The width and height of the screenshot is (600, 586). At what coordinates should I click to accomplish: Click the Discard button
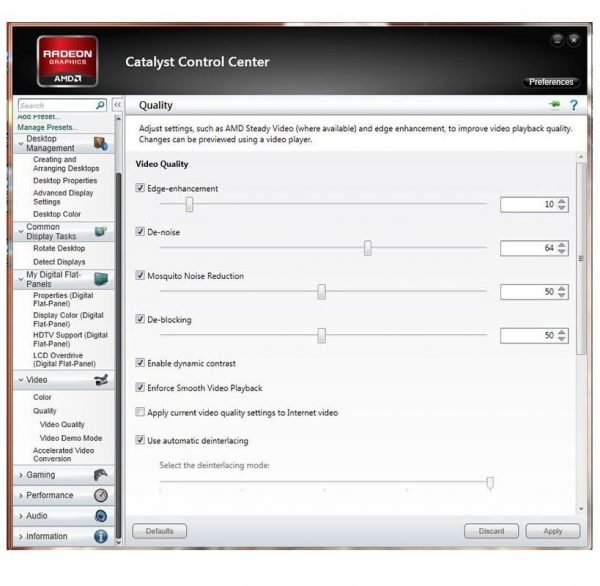click(491, 531)
